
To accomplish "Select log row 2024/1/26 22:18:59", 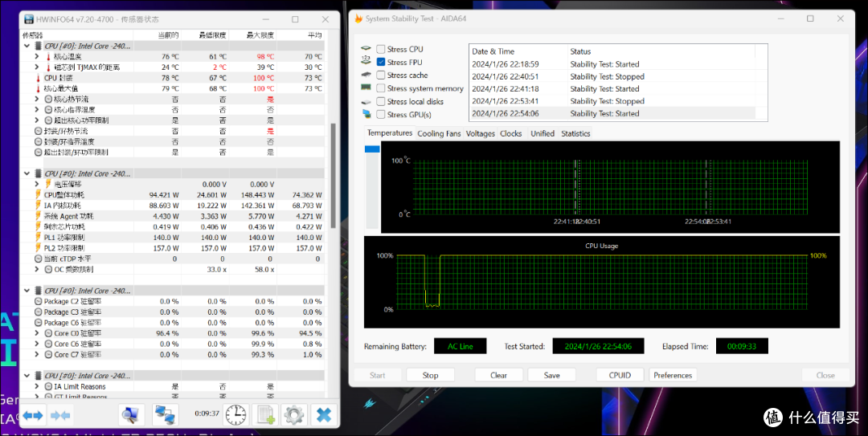I will [612, 64].
